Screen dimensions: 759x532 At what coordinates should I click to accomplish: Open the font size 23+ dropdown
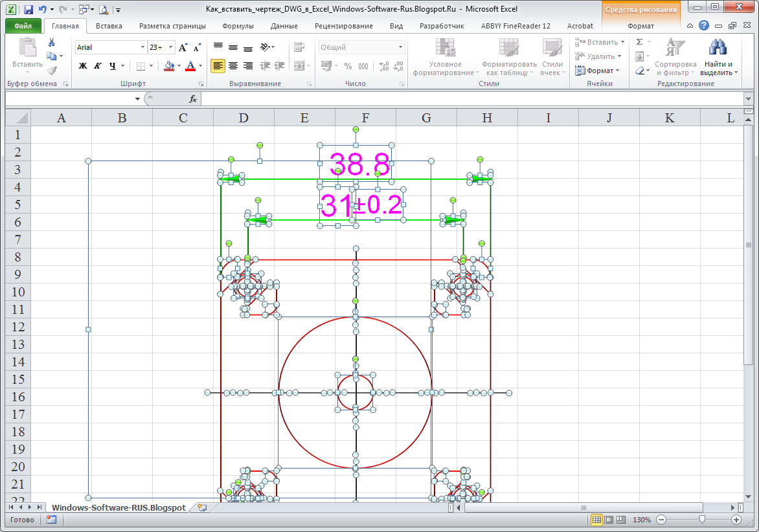pyautogui.click(x=170, y=47)
